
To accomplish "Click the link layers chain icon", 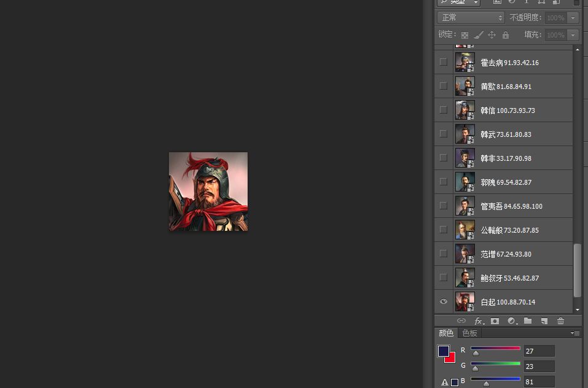I will tap(461, 320).
